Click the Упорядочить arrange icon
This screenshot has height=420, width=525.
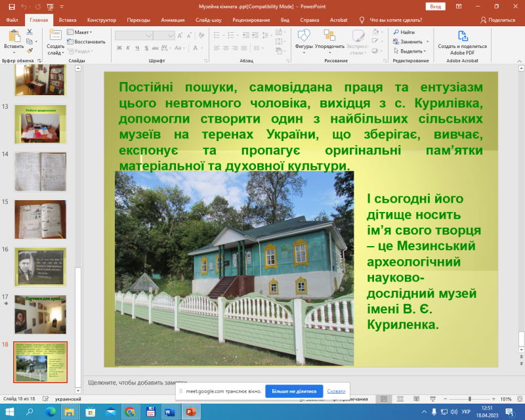click(329, 36)
